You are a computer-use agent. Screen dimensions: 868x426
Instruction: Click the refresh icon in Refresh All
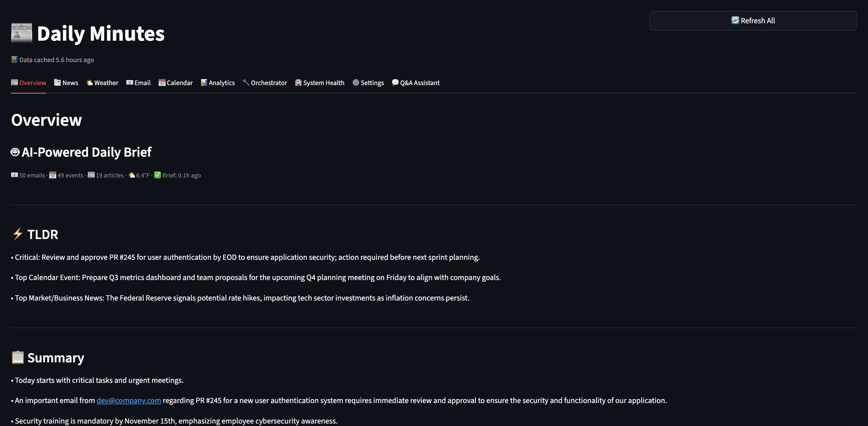(x=735, y=21)
